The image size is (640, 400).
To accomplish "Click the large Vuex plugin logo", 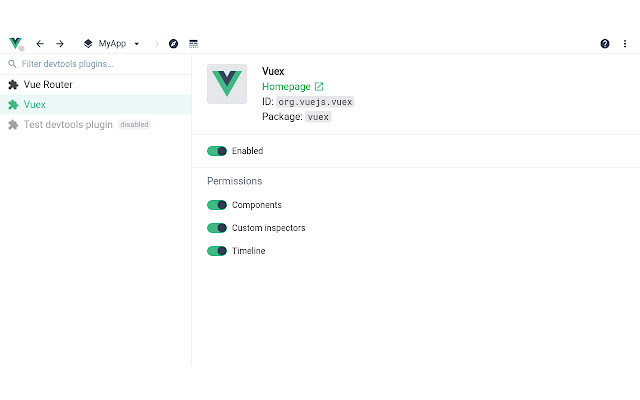I will point(227,84).
